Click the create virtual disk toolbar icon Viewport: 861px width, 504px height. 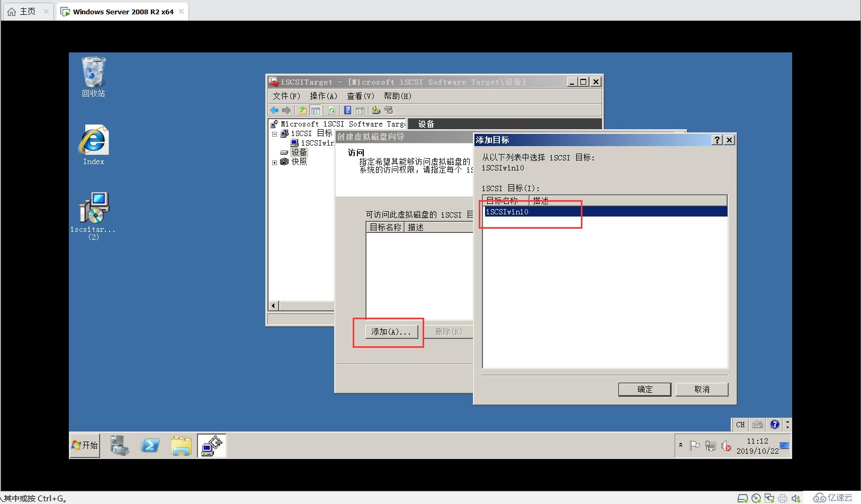[376, 110]
